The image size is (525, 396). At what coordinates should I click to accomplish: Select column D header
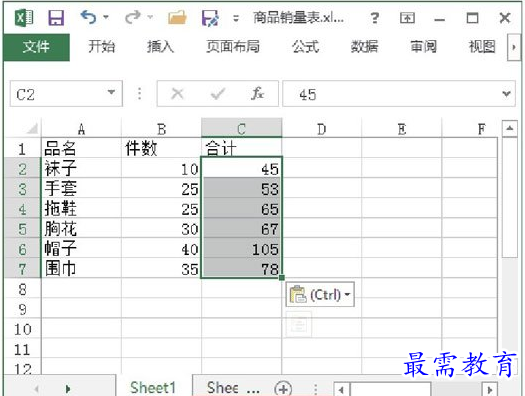(321, 128)
